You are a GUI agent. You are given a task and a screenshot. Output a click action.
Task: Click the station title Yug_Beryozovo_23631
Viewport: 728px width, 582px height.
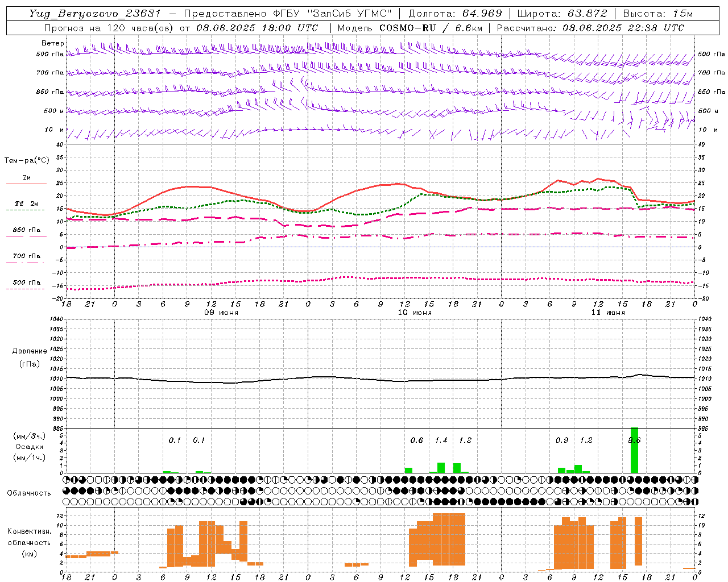[x=95, y=14]
